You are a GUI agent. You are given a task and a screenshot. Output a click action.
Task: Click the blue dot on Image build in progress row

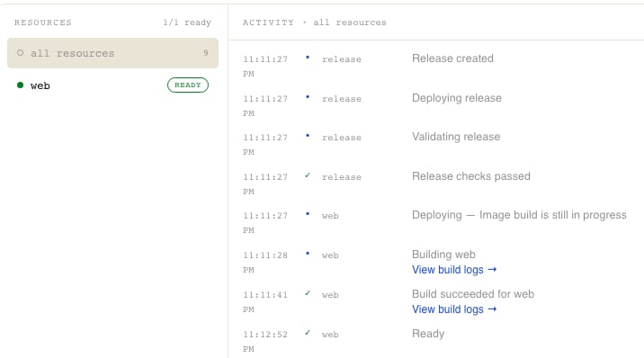click(x=308, y=214)
